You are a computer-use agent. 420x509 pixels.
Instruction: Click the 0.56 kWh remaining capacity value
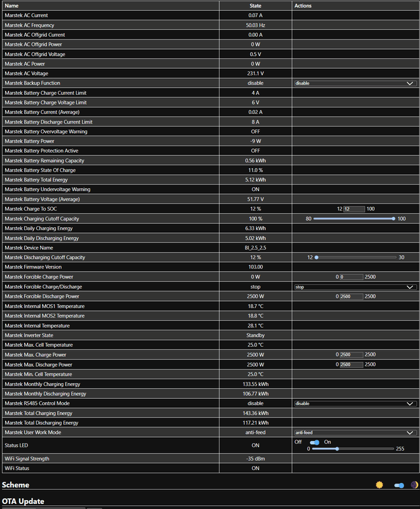coord(255,160)
